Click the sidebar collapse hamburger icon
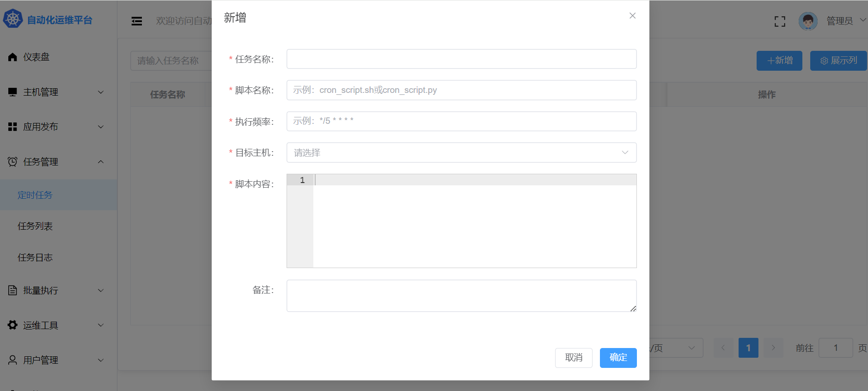868x391 pixels. pyautogui.click(x=137, y=21)
